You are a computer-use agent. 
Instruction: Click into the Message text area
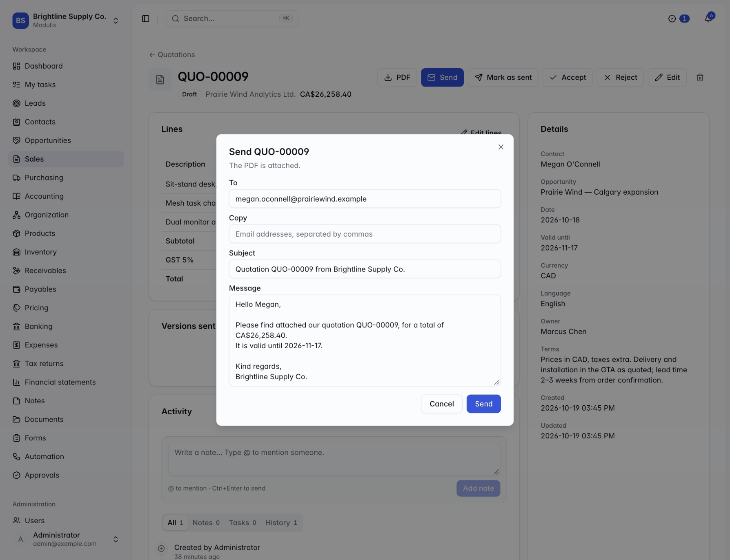point(365,340)
